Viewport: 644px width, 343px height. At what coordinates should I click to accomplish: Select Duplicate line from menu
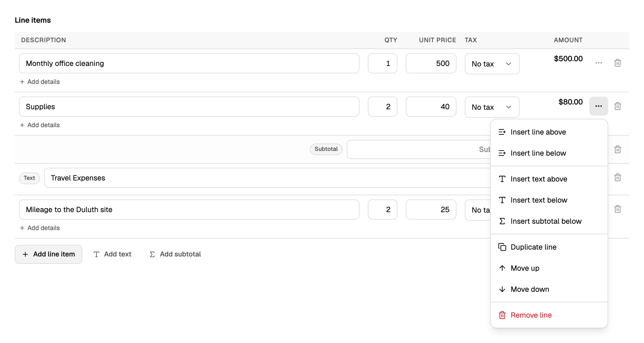(x=549, y=247)
